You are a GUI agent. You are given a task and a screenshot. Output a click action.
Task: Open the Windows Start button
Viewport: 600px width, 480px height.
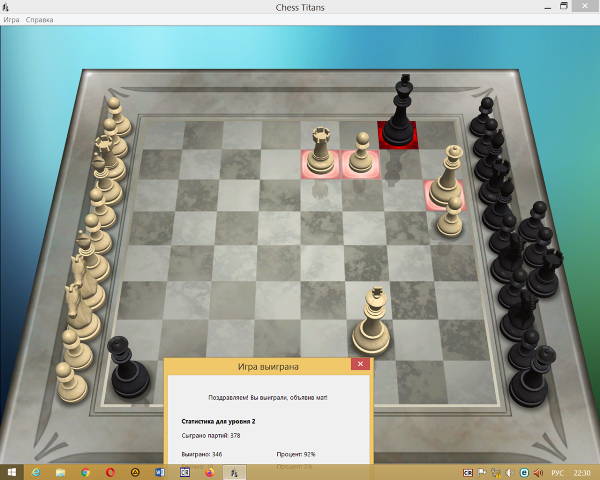(11, 472)
